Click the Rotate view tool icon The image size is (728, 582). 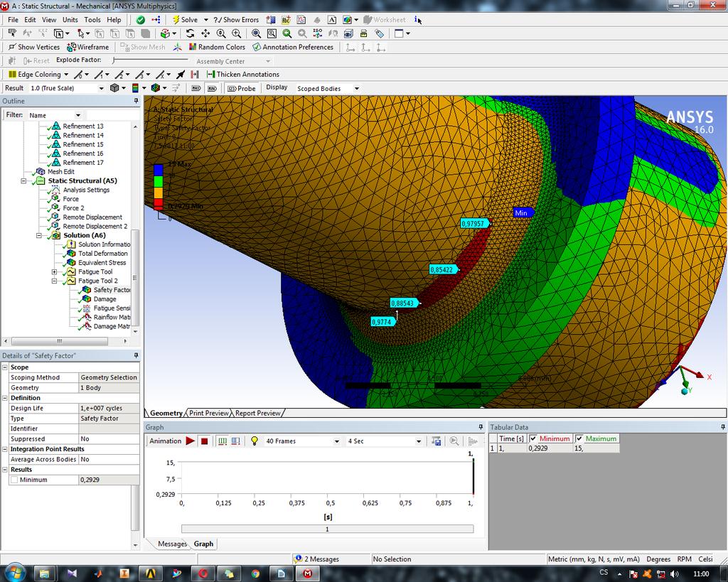point(191,33)
